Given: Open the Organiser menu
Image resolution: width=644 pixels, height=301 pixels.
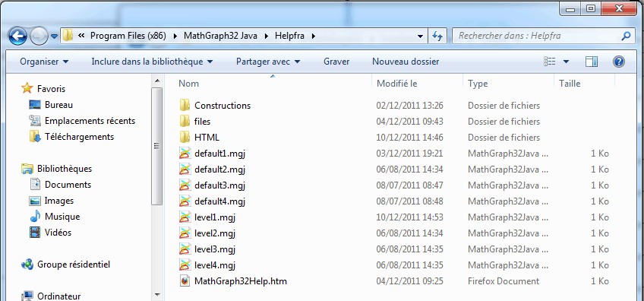Looking at the screenshot, I should coord(44,62).
